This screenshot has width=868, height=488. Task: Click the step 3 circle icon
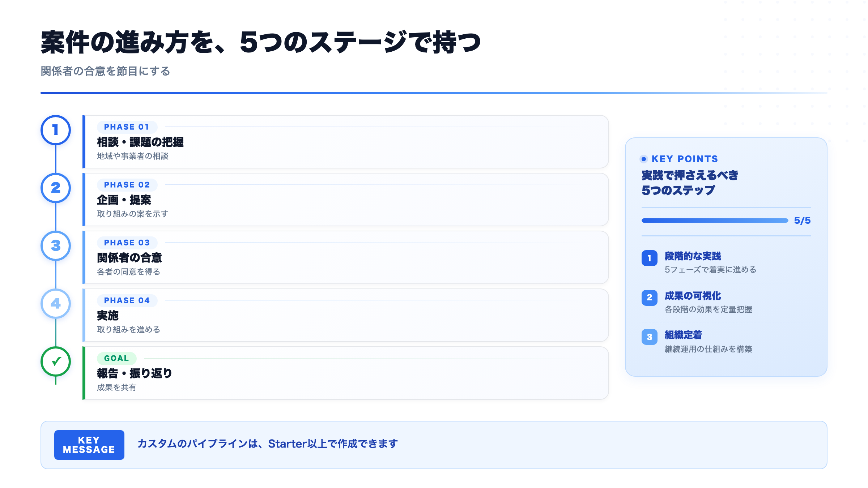pyautogui.click(x=56, y=246)
